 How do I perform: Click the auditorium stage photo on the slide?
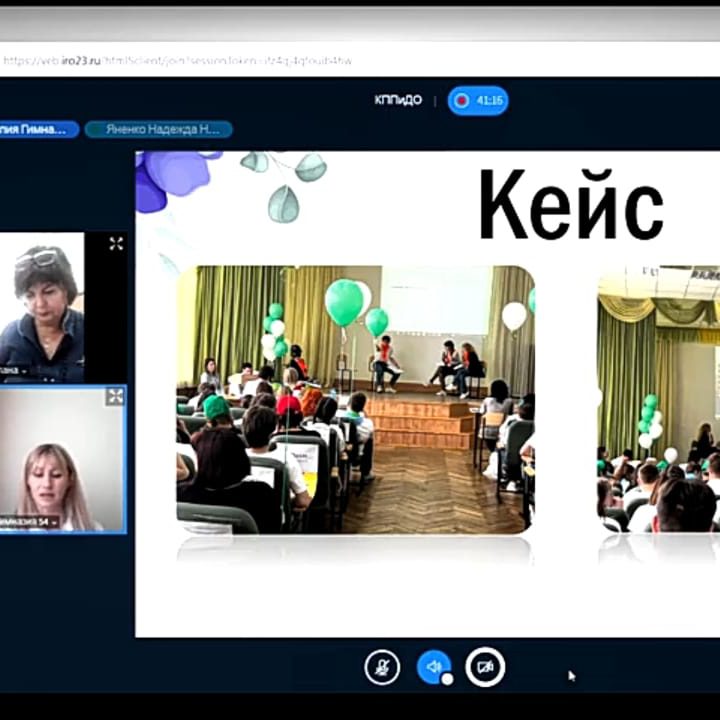[x=356, y=400]
